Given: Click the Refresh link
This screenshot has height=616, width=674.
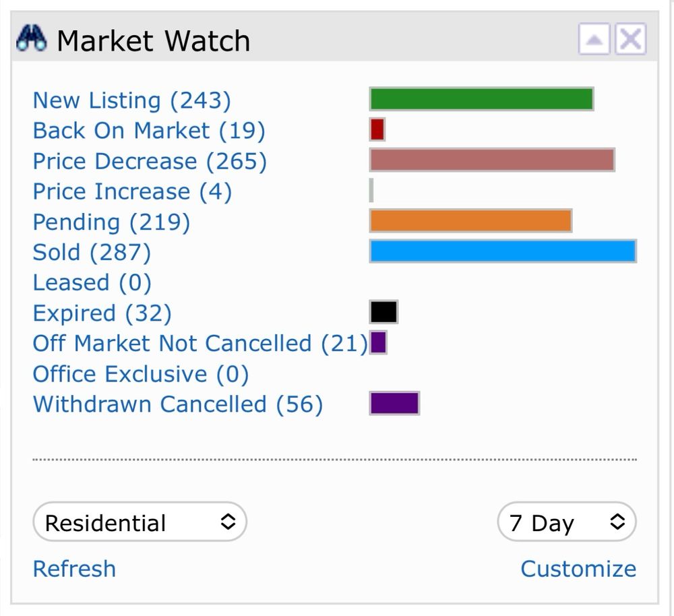Looking at the screenshot, I should 74,569.
